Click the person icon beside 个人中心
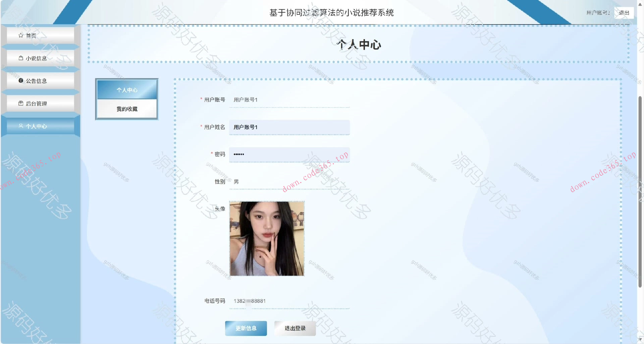This screenshot has width=644, height=344. 20,126
